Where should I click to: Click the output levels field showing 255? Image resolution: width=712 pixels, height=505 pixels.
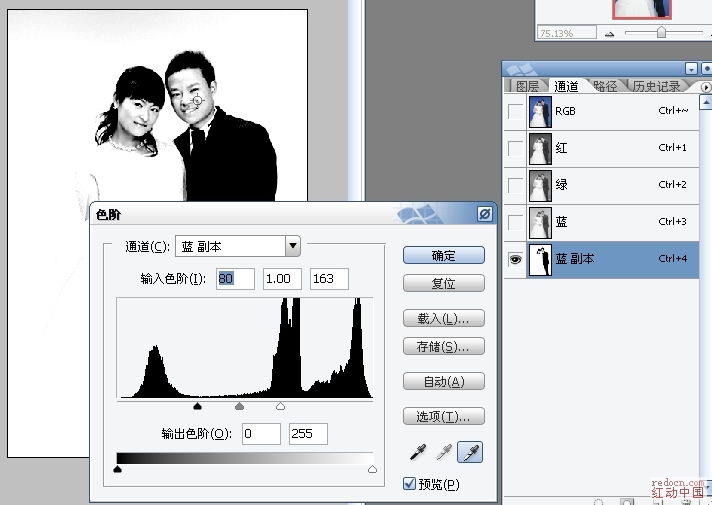(309, 434)
